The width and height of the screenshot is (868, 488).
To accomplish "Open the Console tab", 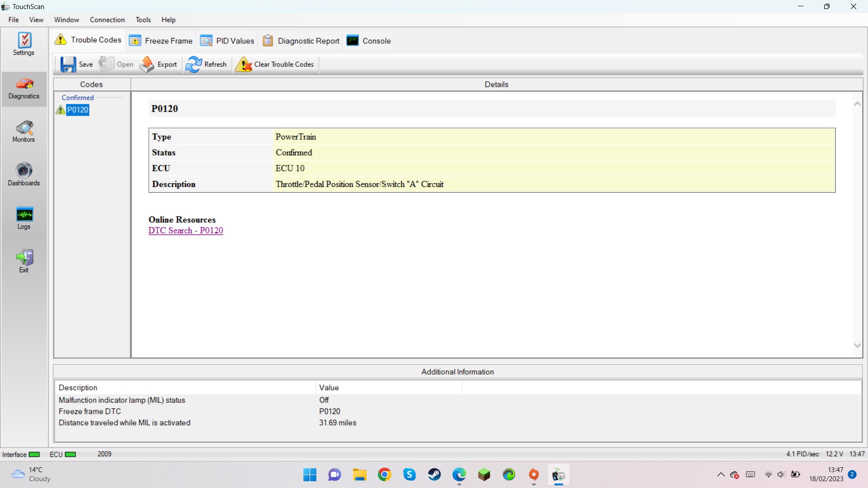I will (368, 41).
